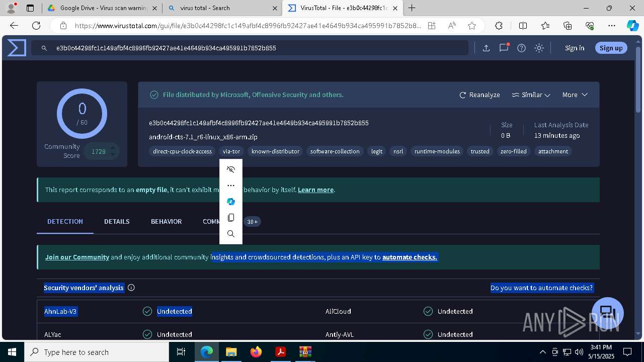Open the automate checks link
The height and width of the screenshot is (362, 644).
tap(410, 257)
